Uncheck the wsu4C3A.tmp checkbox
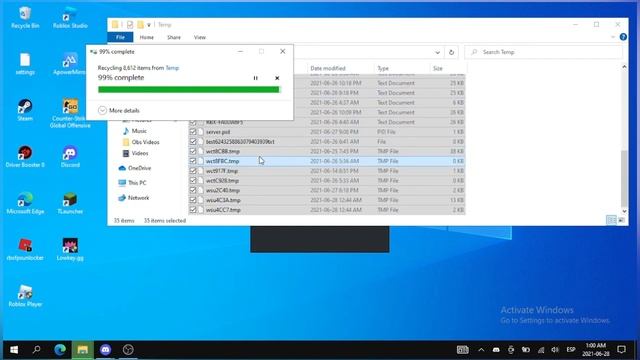The width and height of the screenshot is (640, 360). (x=193, y=200)
